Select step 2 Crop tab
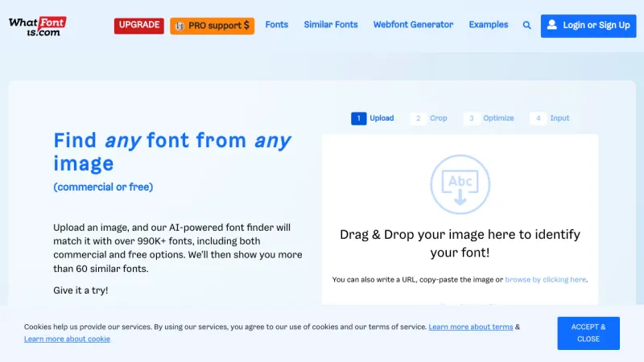 pos(429,118)
